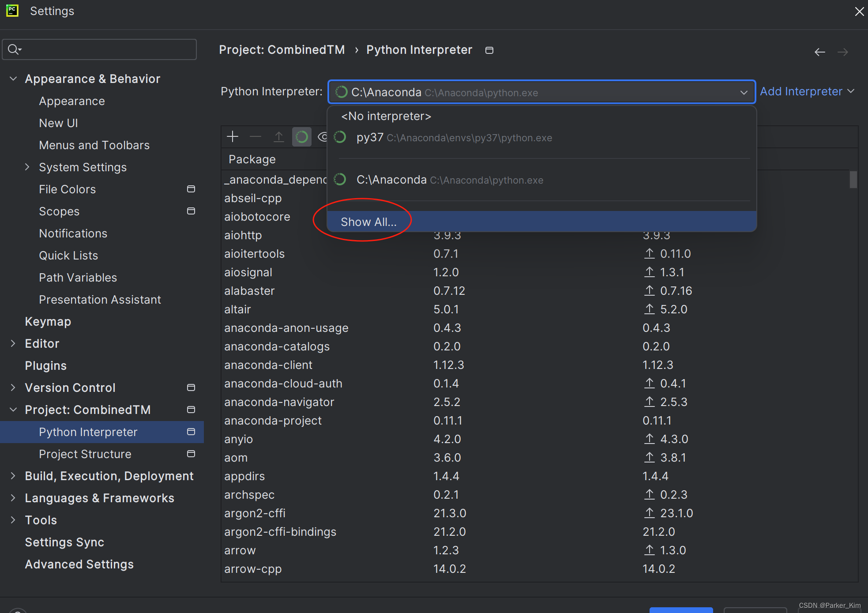Toggle the Conda mode icon in package toolbar

point(302,137)
